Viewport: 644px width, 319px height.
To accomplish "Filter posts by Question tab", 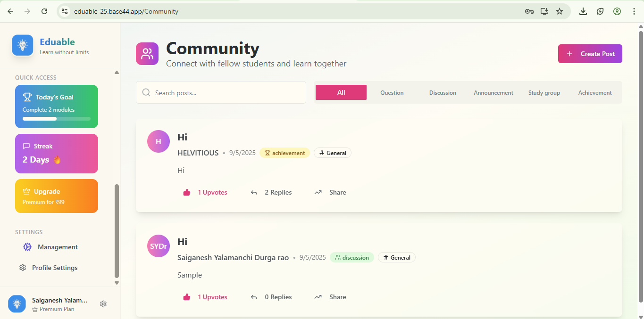I will click(x=392, y=93).
